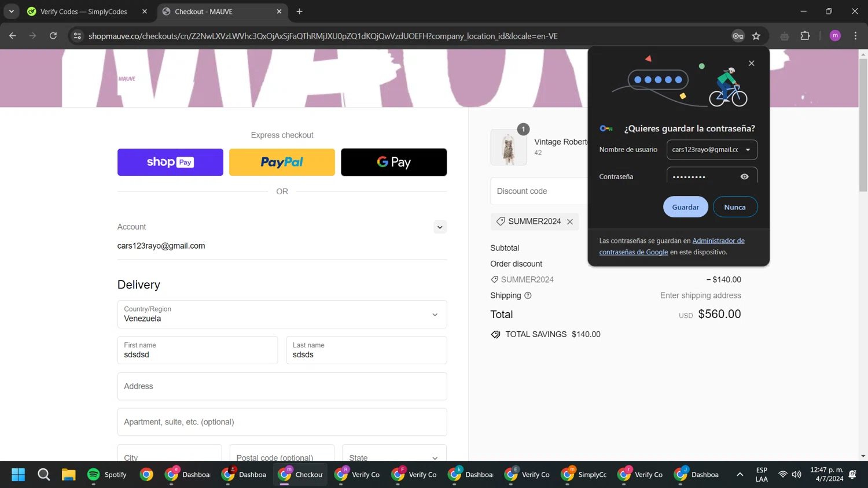Open the Checkout Chrome window in taskbar
This screenshot has width=868, height=488.
(301, 475)
